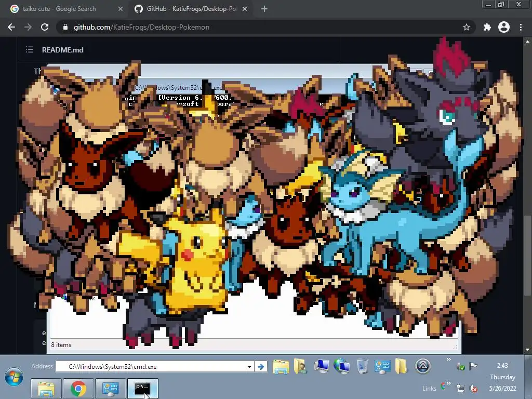Open the Recycle Bin toolbar icon
Image resolution: width=532 pixels, height=399 pixels.
[x=362, y=366]
